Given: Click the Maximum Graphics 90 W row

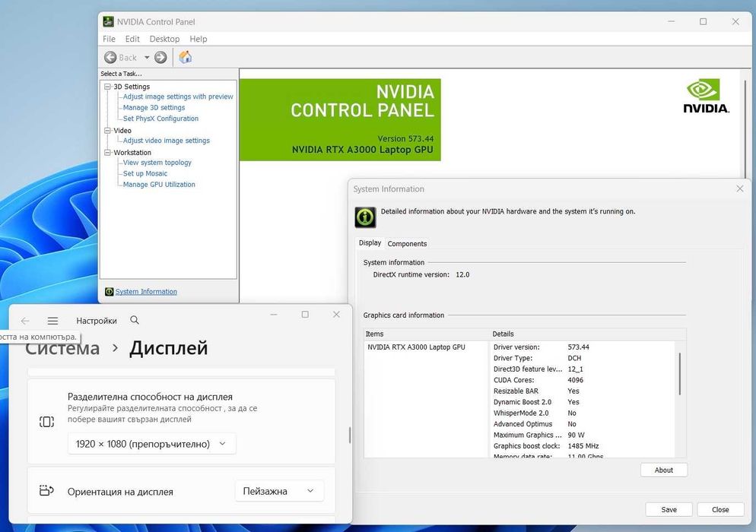Looking at the screenshot, I should (582, 435).
